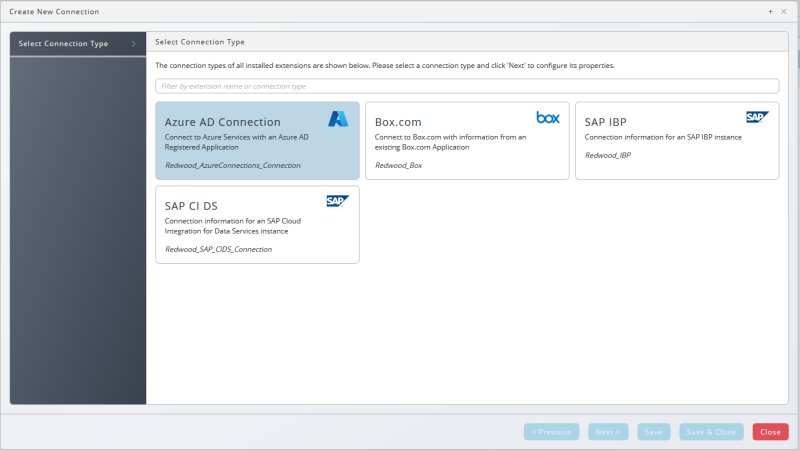Click the Azure logo icon
The height and width of the screenshot is (451, 800).
[338, 119]
